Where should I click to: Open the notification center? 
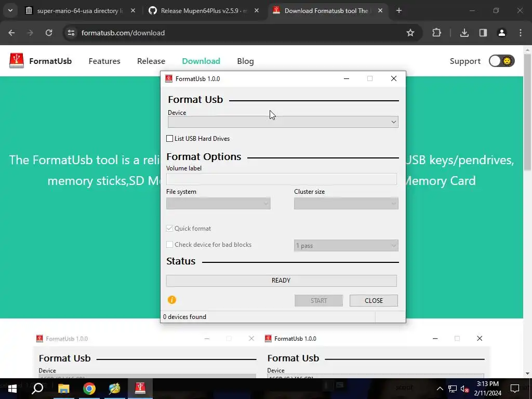[x=515, y=389]
